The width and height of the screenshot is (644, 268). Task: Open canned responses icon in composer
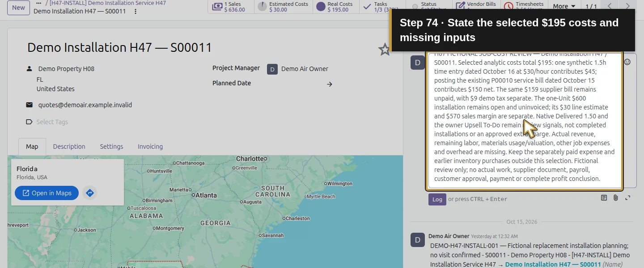604,197
